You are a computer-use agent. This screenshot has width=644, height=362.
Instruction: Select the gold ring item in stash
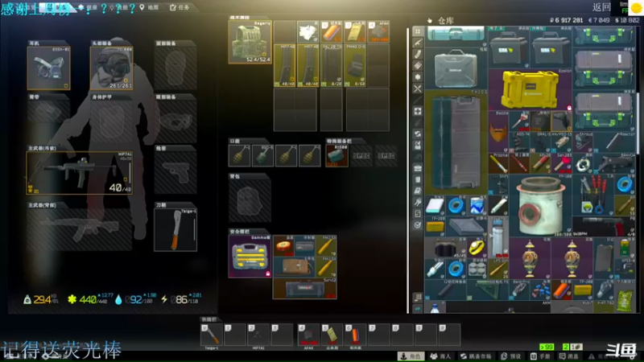(477, 248)
